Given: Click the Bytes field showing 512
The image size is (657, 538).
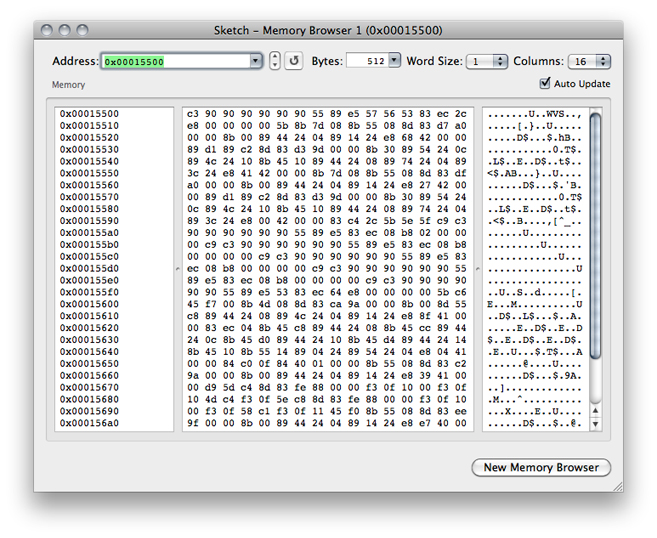Looking at the screenshot, I should tap(367, 61).
